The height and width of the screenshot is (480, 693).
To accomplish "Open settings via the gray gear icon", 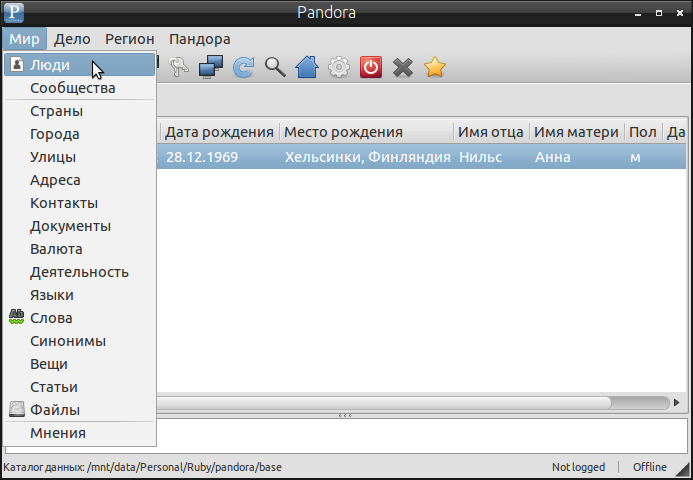I will (339, 67).
